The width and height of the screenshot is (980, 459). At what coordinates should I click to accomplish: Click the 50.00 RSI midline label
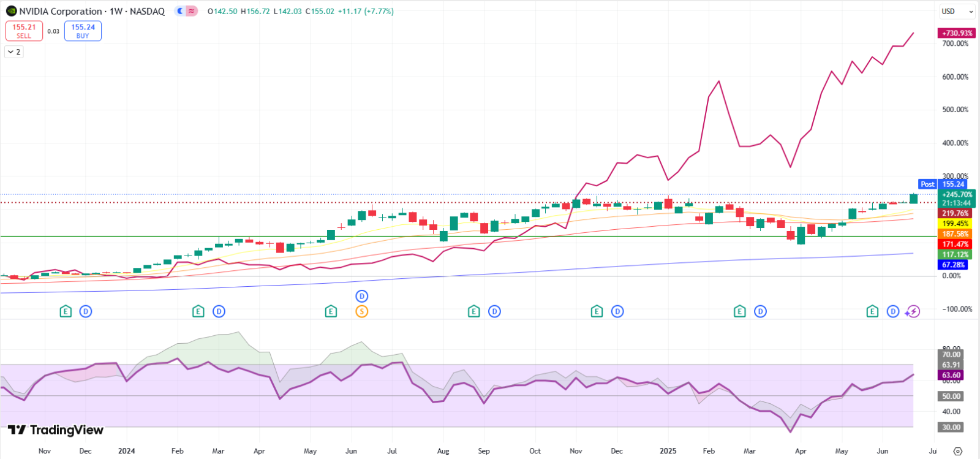click(x=951, y=396)
